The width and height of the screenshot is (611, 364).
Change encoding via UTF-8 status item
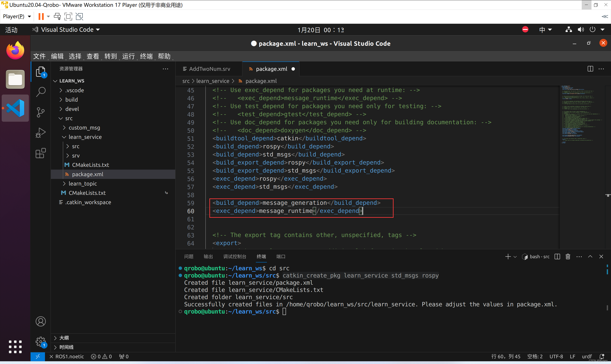(x=556, y=356)
